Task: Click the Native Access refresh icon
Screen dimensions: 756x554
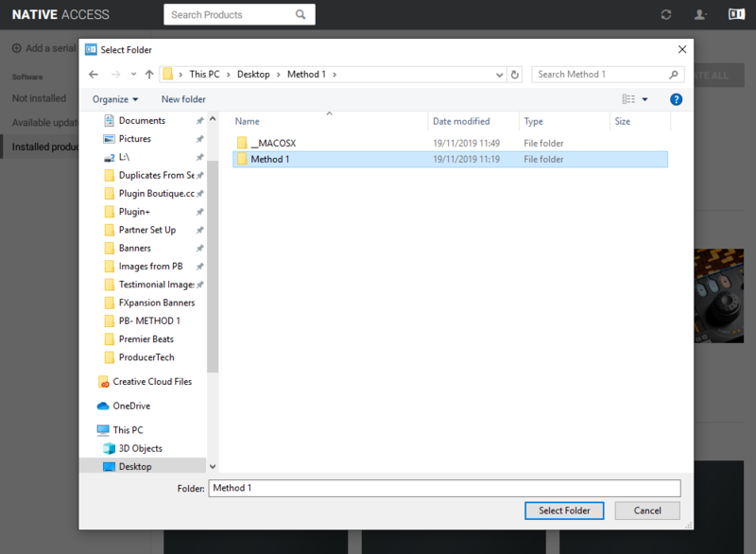Action: pyautogui.click(x=666, y=15)
